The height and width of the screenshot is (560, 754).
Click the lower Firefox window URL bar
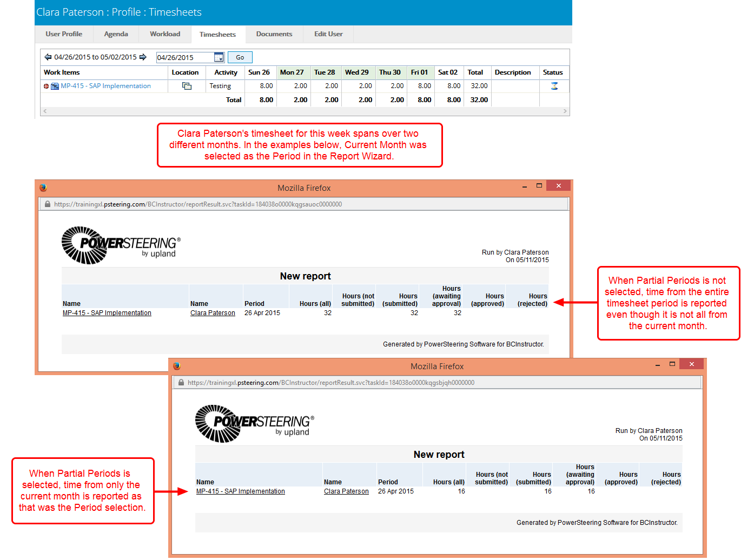[438, 383]
